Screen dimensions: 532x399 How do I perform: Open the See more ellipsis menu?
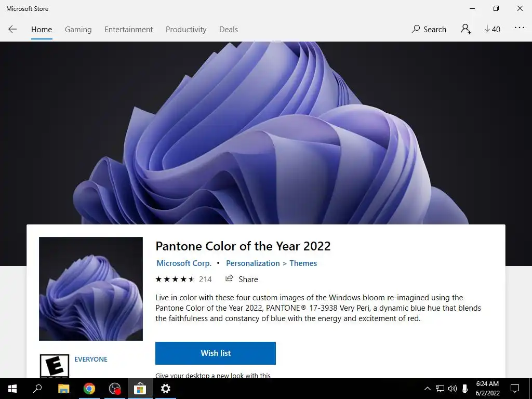(519, 28)
